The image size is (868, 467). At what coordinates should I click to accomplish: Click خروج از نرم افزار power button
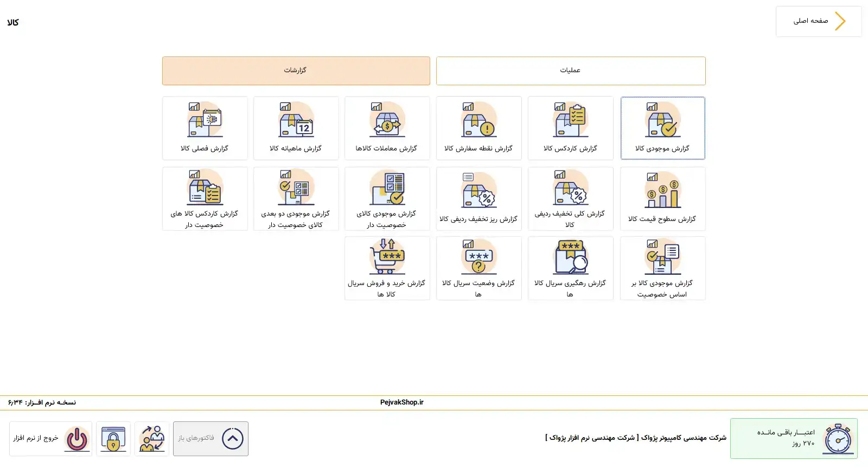[76, 439]
